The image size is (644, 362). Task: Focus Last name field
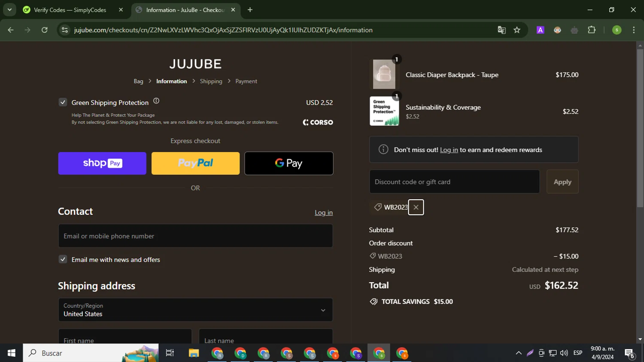[x=266, y=337]
